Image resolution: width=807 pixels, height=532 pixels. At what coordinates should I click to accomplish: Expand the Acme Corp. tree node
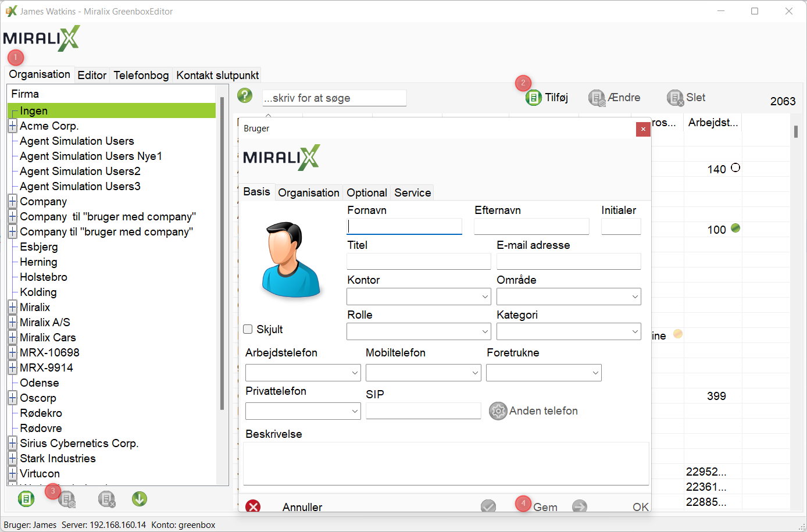pos(12,126)
